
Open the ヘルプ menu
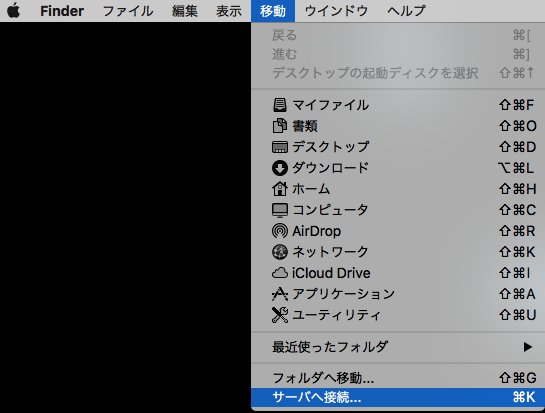pyautogui.click(x=406, y=11)
